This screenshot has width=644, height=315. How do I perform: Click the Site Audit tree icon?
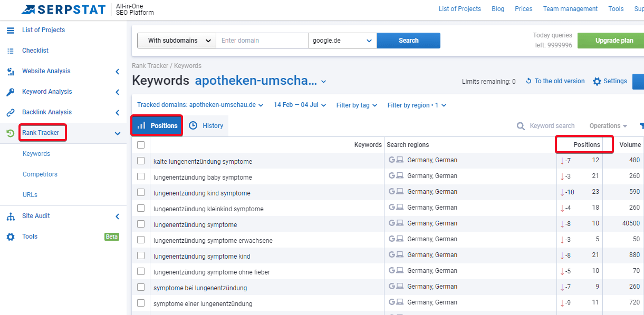pos(11,216)
